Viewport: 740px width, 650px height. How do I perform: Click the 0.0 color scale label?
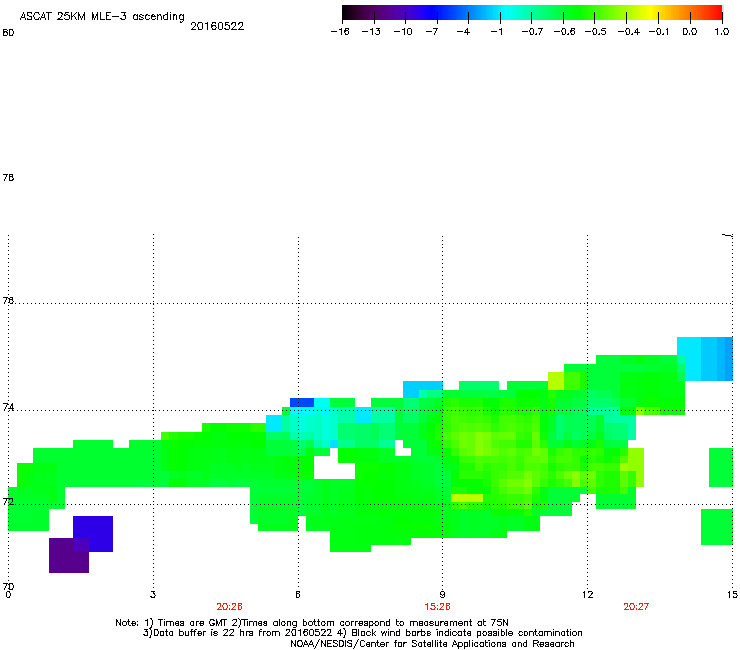(690, 32)
